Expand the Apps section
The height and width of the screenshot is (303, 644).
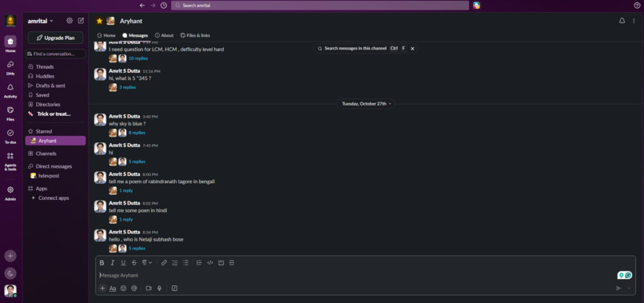[x=41, y=189]
